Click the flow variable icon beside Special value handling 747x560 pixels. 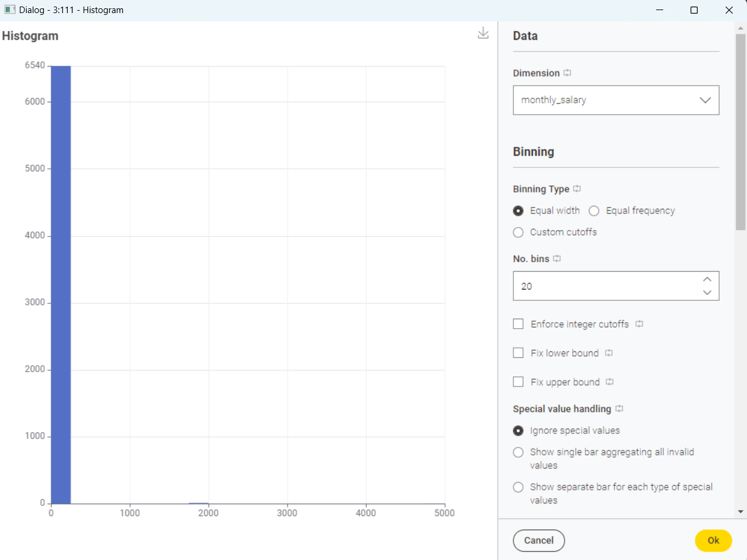[619, 408]
